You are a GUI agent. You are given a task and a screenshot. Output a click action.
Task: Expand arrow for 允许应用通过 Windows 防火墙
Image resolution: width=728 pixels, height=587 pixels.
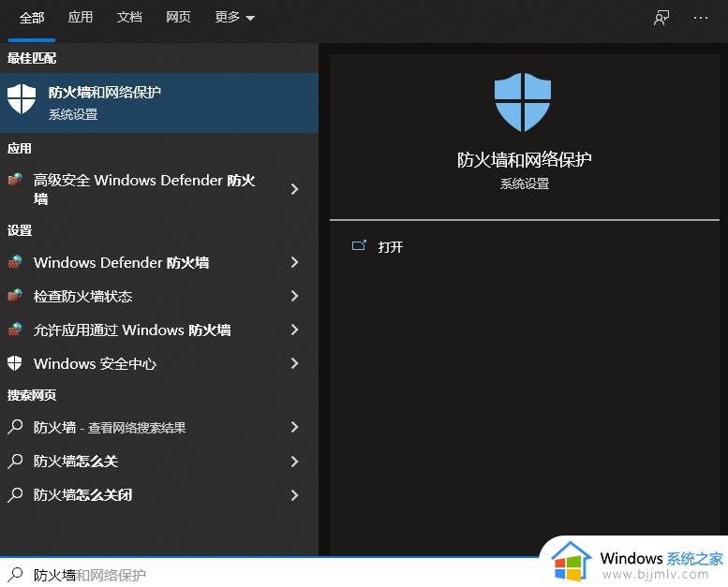(294, 330)
